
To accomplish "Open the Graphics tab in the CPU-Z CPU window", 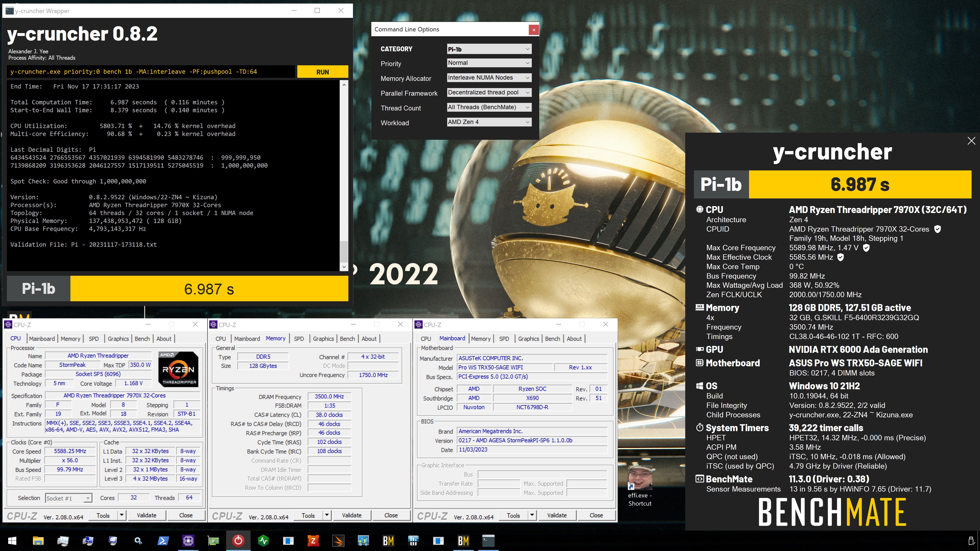I will [x=118, y=339].
